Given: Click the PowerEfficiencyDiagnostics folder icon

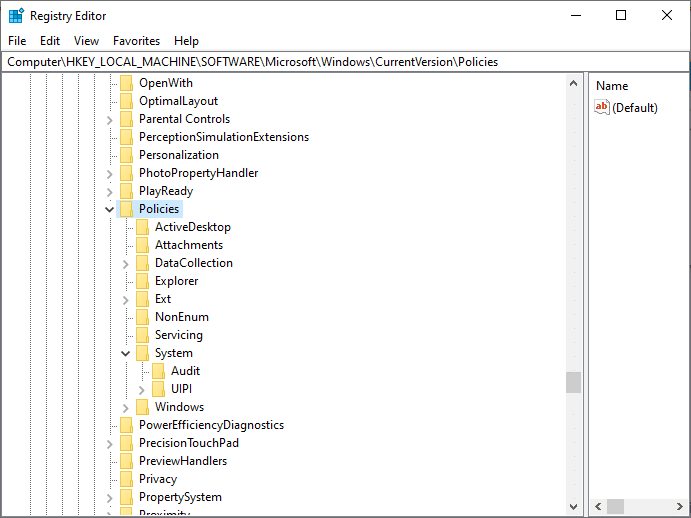Looking at the screenshot, I should tap(126, 425).
